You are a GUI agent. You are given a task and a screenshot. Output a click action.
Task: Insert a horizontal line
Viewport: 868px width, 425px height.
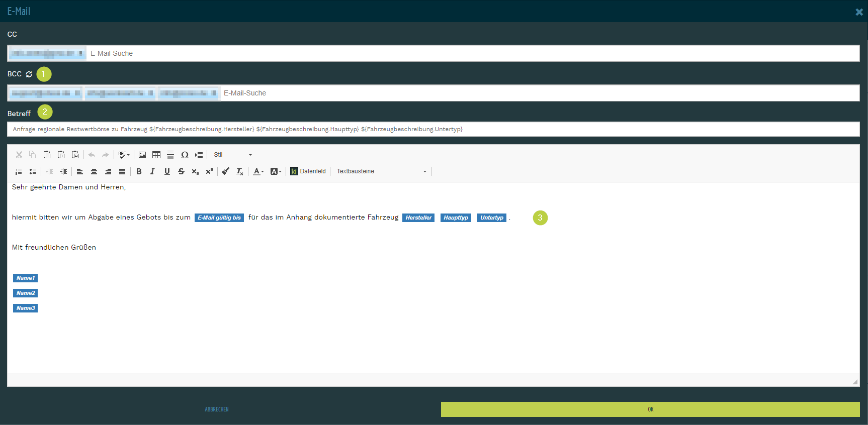pyautogui.click(x=170, y=155)
